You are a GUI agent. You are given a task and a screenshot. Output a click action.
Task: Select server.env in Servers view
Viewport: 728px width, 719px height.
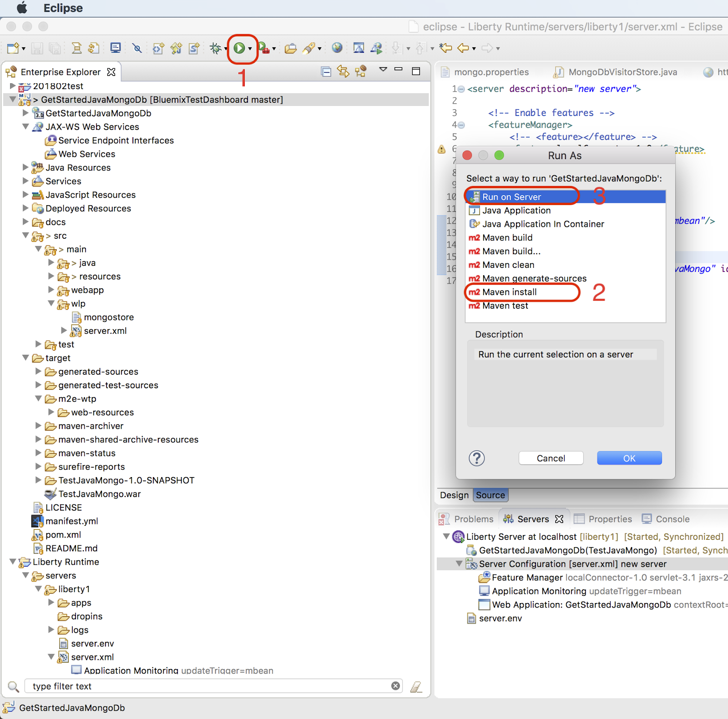(x=500, y=618)
